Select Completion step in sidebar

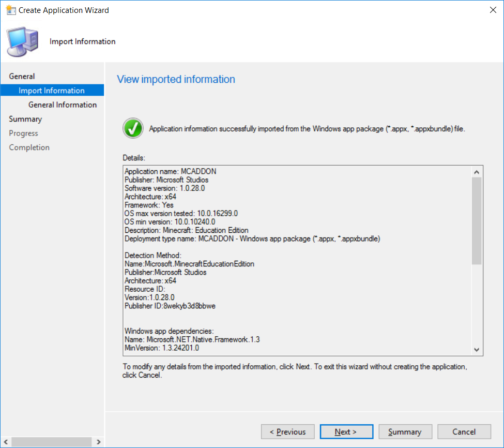pyautogui.click(x=29, y=147)
